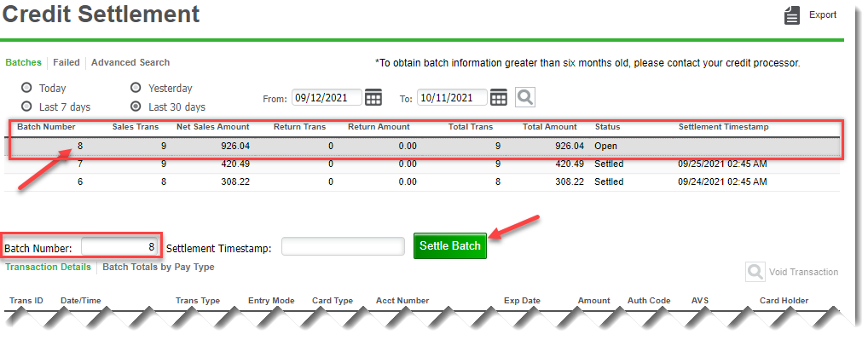The image size is (868, 340).
Task: Click the Trans Type column header
Action: click(x=198, y=301)
